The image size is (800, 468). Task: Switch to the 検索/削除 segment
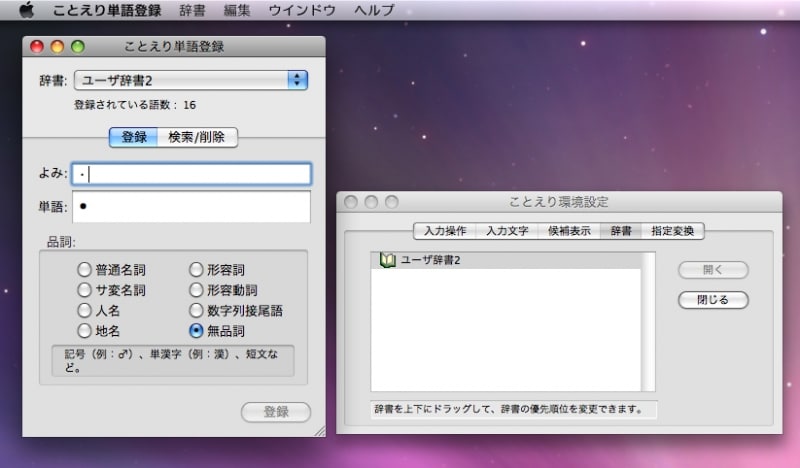tap(197, 137)
